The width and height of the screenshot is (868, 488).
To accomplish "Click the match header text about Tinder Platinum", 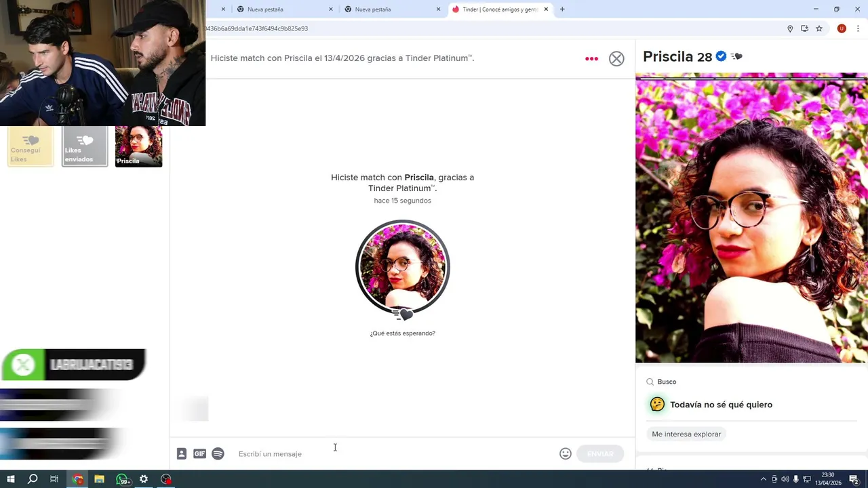I will [x=342, y=58].
